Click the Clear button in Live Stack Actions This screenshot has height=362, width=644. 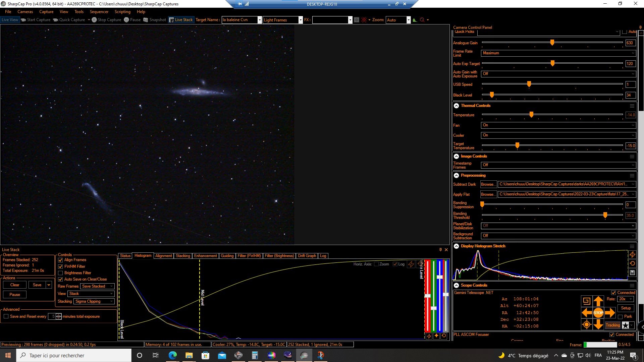[x=15, y=285]
